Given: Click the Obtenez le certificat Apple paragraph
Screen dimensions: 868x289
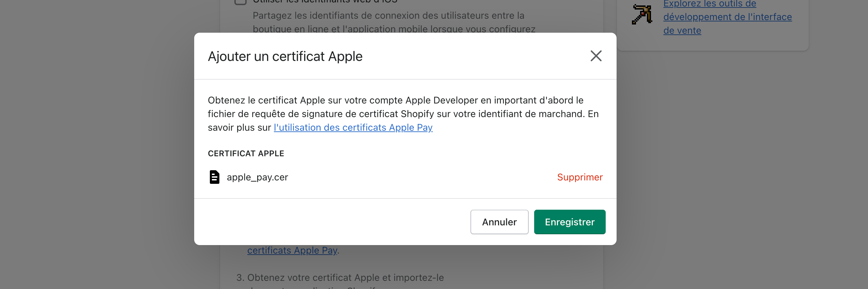Looking at the screenshot, I should coord(403,114).
